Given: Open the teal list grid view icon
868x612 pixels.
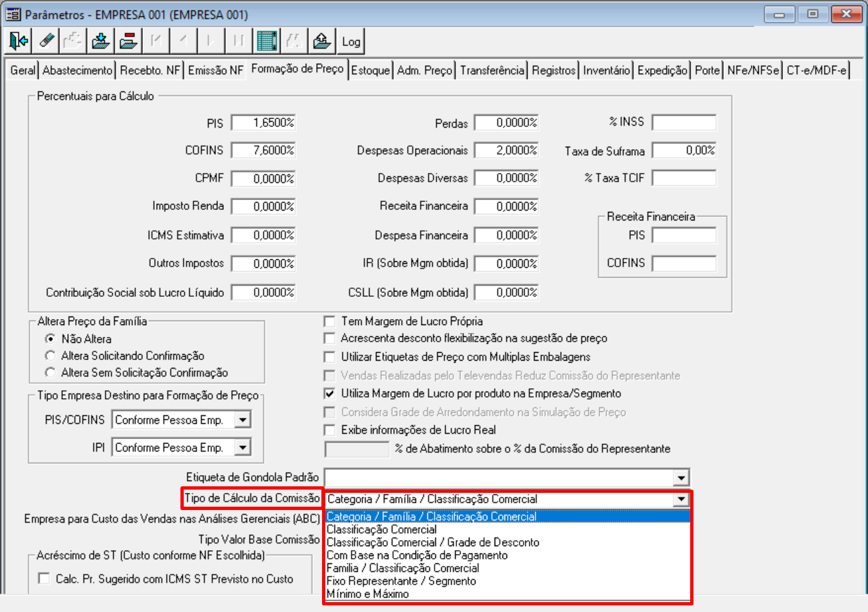Looking at the screenshot, I should 267,41.
